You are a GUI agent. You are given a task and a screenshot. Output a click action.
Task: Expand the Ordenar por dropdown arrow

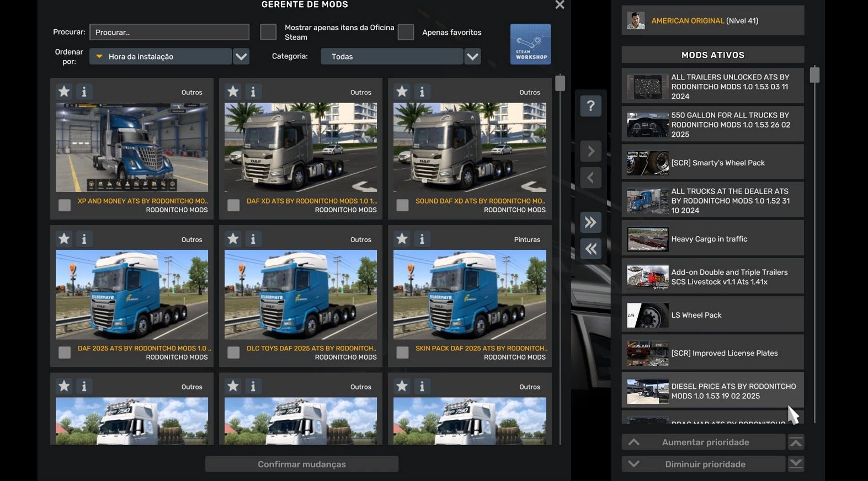pos(241,56)
